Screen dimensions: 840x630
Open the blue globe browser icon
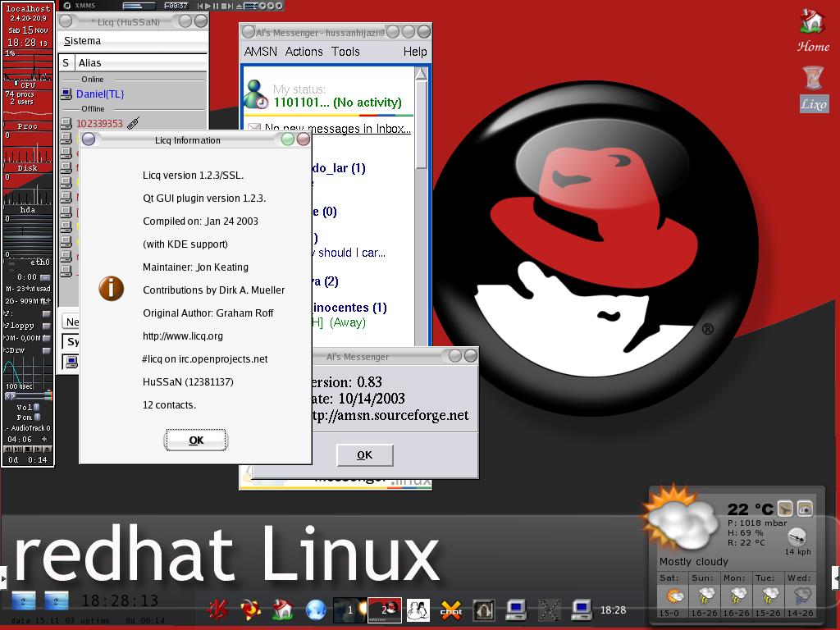(x=316, y=609)
